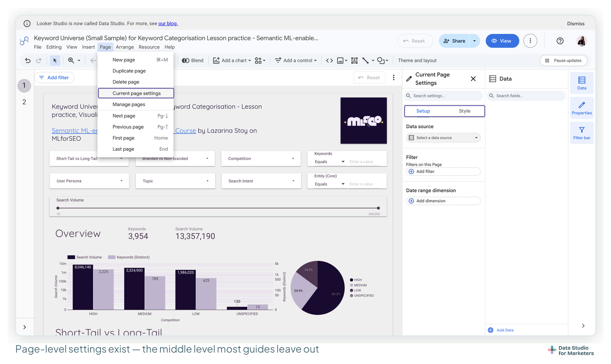Click the back arrow toolbar icon

point(93,60)
